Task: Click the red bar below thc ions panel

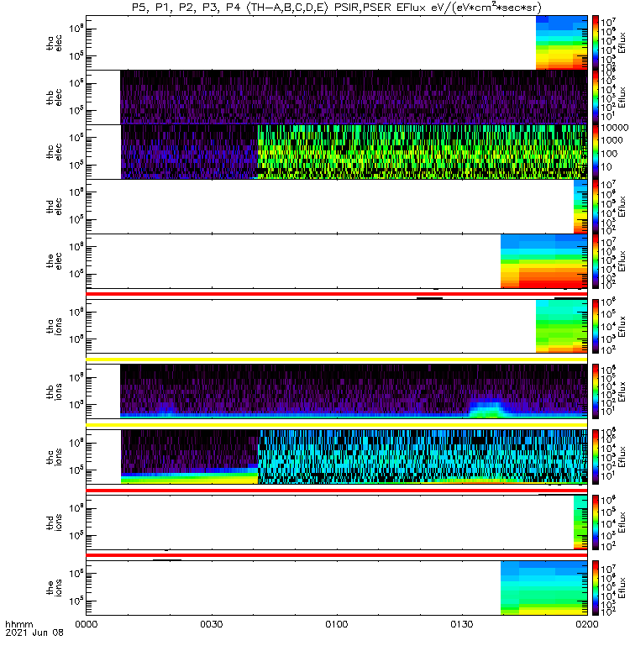Action: (x=337, y=491)
